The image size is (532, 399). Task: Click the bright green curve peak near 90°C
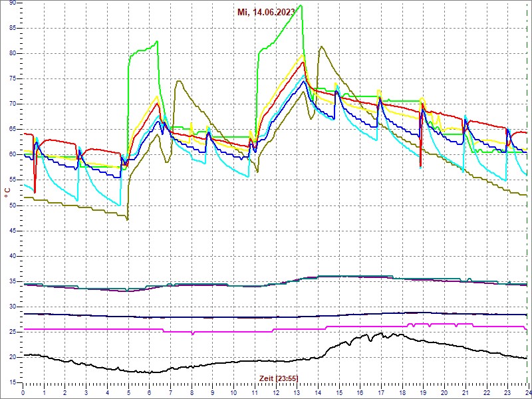[x=301, y=5]
